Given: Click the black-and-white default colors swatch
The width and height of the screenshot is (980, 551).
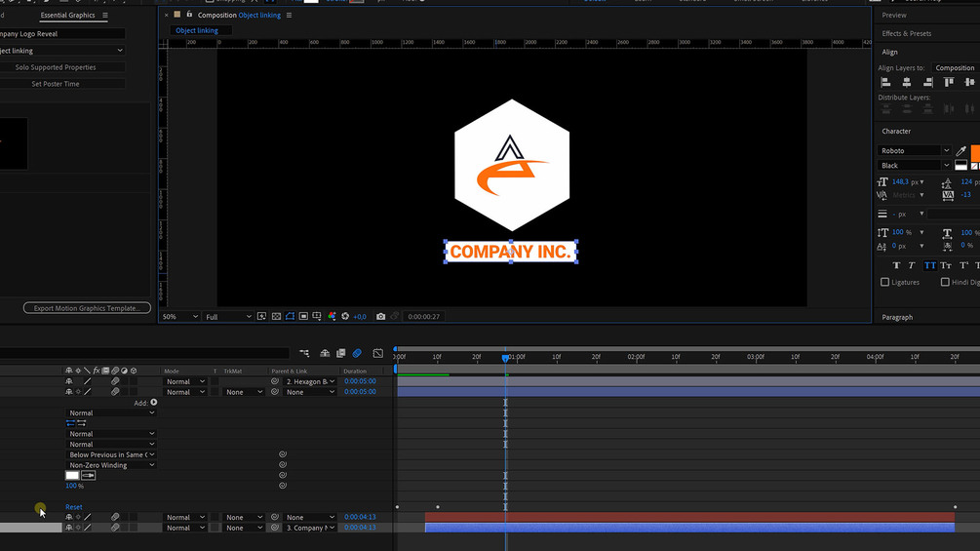Looking at the screenshot, I should (x=961, y=166).
